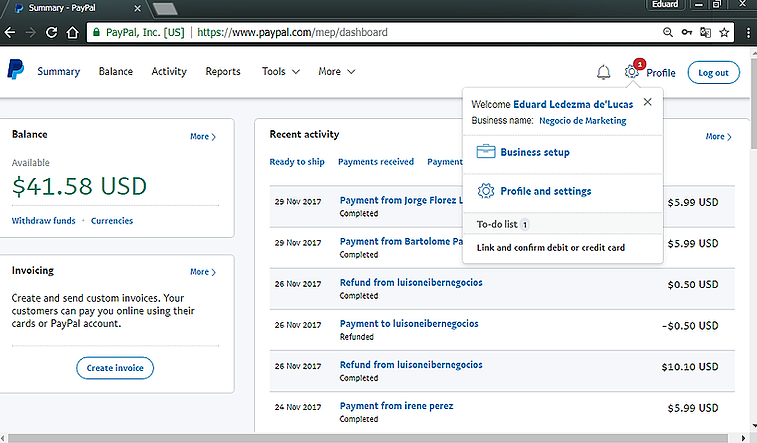Open the More link in Invoicing card

coord(203,272)
